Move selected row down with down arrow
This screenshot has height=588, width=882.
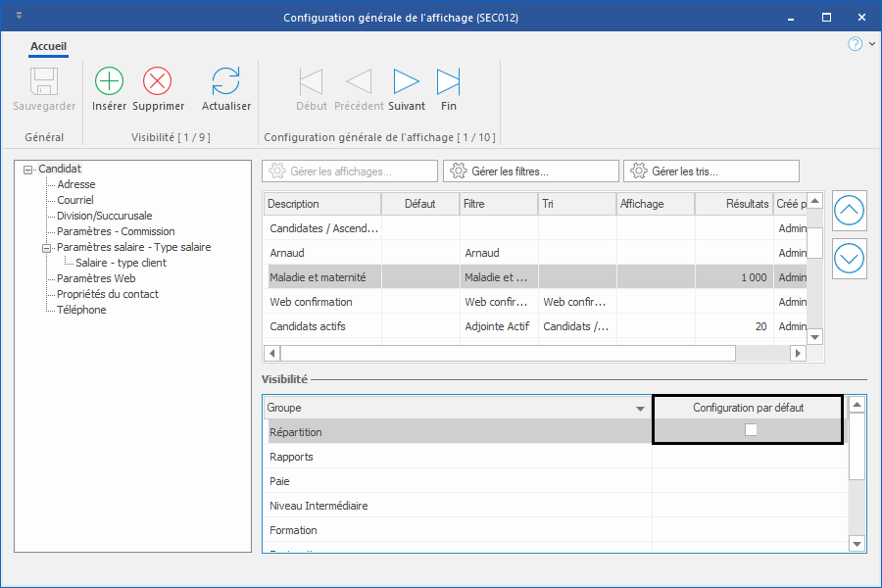[x=849, y=259]
